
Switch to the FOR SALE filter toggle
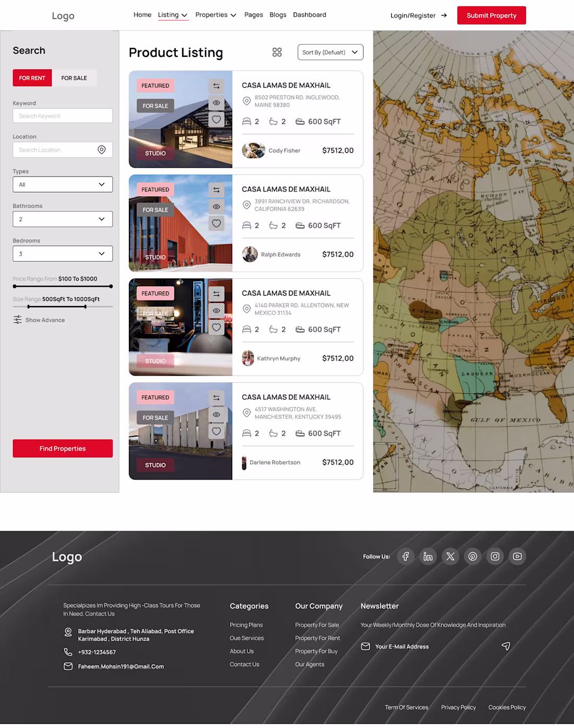[74, 78]
